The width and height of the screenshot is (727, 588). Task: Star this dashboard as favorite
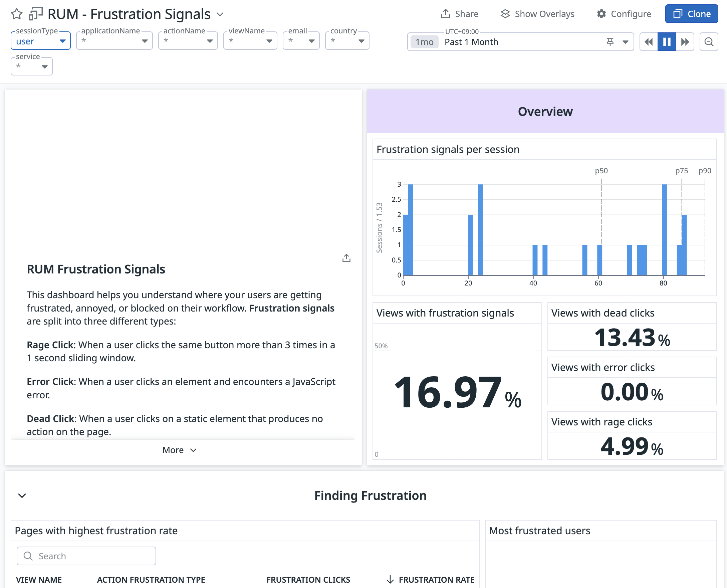[16, 14]
